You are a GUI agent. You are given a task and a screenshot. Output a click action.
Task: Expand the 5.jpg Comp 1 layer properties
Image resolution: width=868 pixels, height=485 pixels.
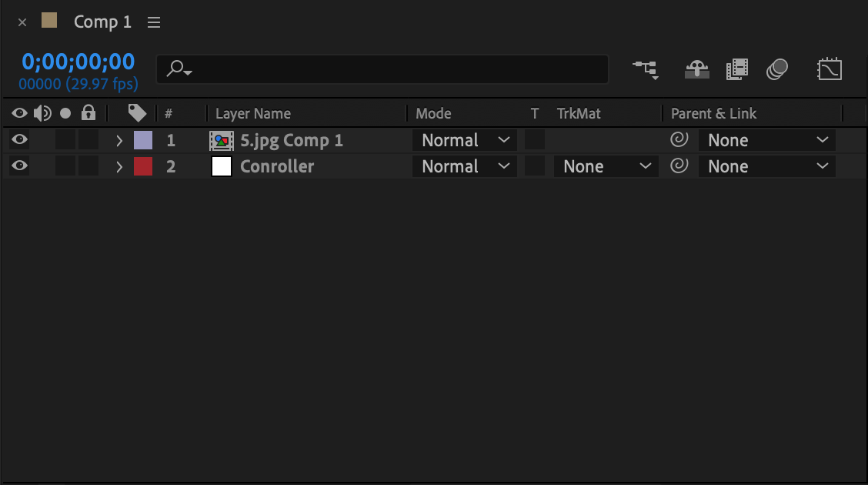pos(119,141)
